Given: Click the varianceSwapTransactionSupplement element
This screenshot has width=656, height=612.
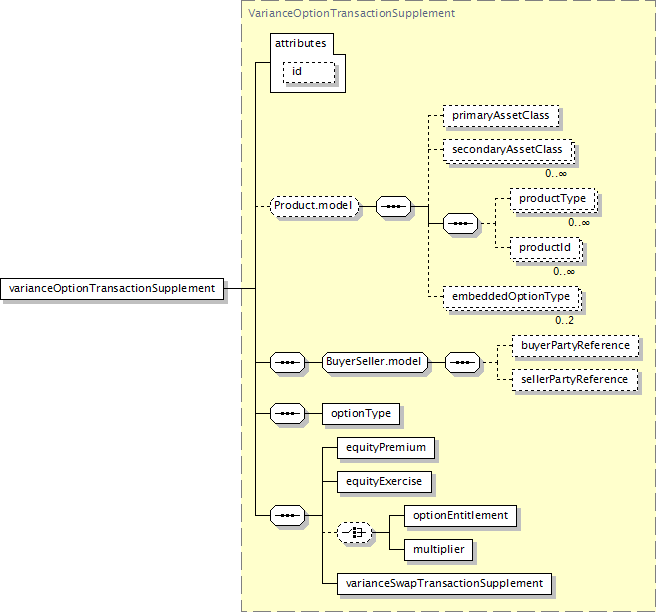Looking at the screenshot, I should 443,582.
